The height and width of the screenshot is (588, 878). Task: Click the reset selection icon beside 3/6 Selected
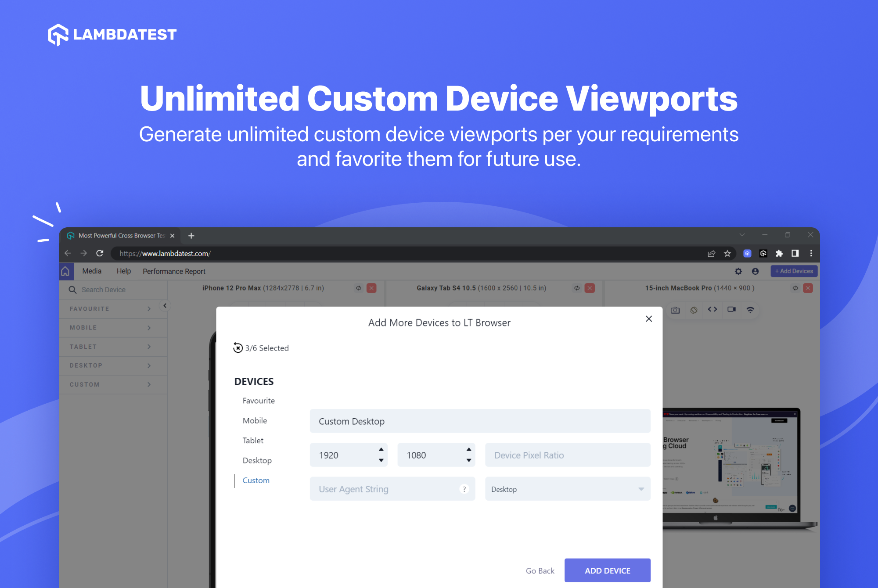[238, 348]
